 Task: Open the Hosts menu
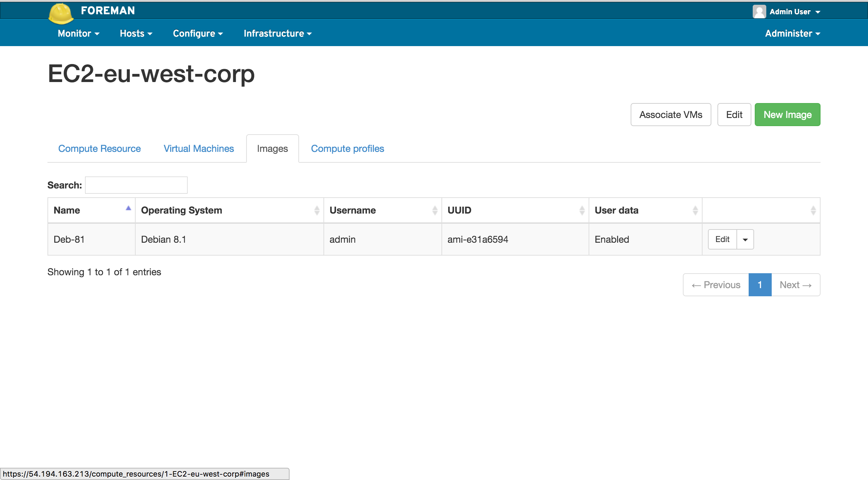136,34
